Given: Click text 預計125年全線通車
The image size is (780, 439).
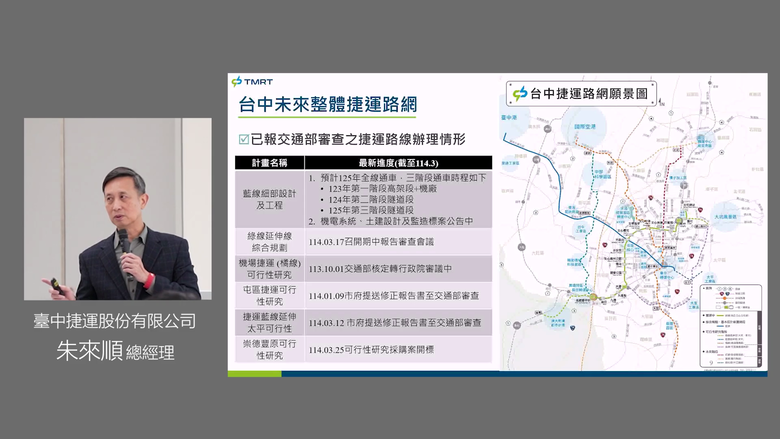Looking at the screenshot, I should point(361,177).
